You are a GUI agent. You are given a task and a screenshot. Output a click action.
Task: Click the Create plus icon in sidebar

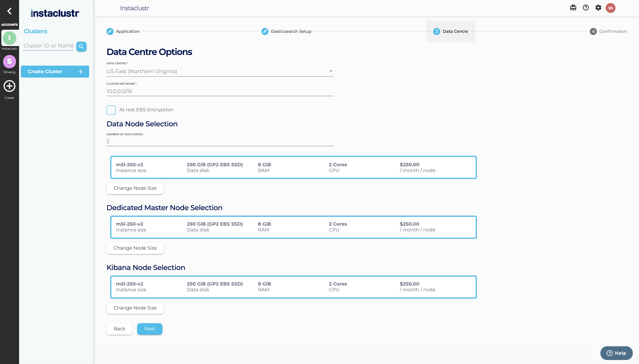pos(9,86)
